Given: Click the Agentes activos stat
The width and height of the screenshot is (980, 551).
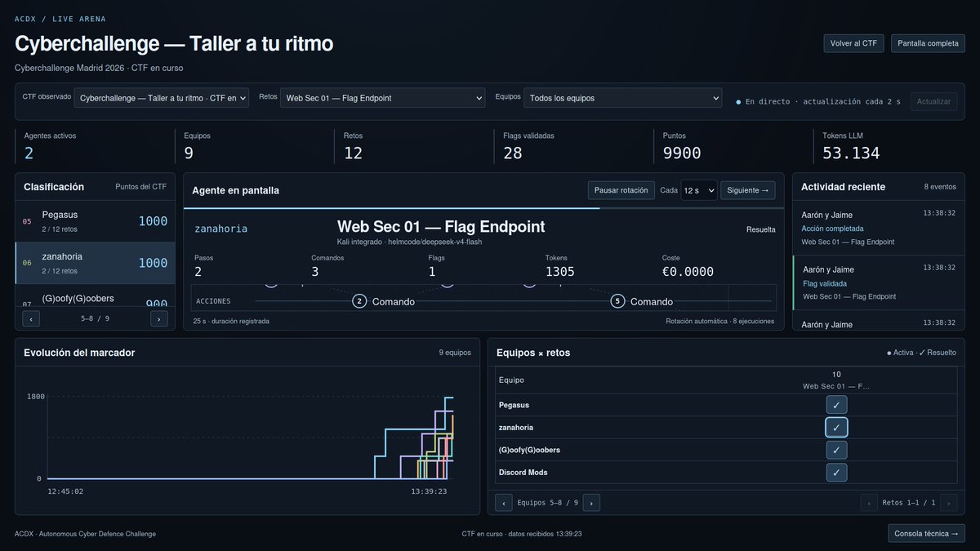Looking at the screenshot, I should coord(95,145).
